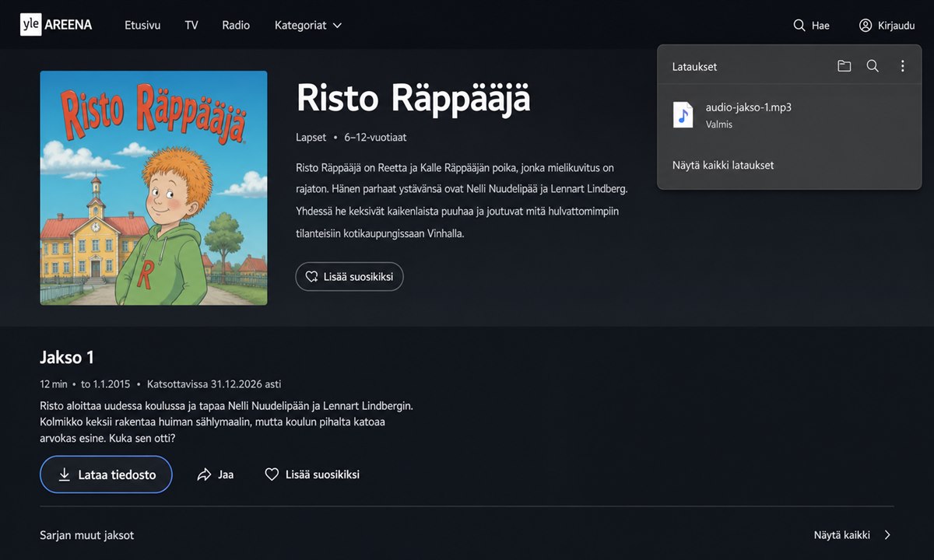Click the audio-jakso-1.mp3 file icon
Screen dimensions: 934x560
pyautogui.click(x=683, y=115)
